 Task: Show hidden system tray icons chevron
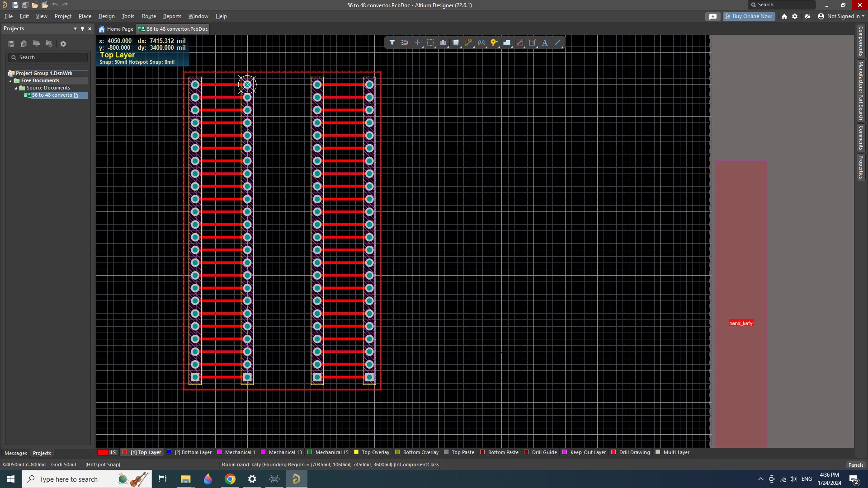(x=760, y=479)
